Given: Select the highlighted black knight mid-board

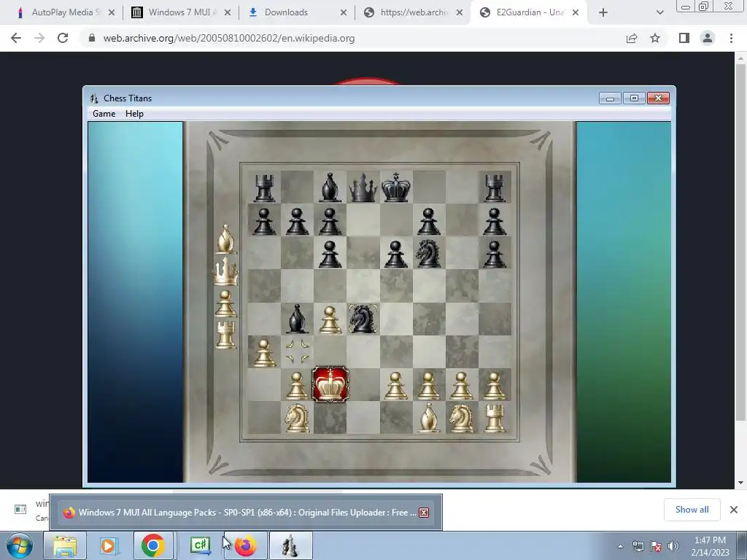Looking at the screenshot, I should 363,319.
